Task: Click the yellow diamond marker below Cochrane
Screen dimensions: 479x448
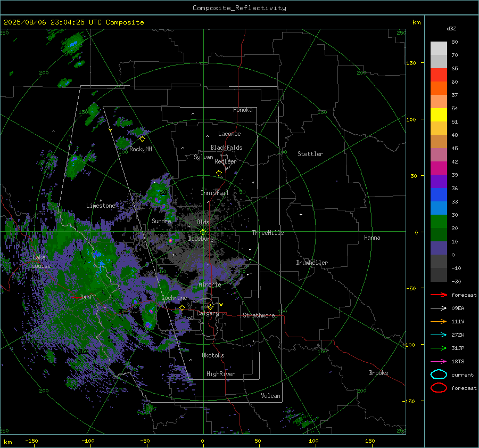Action: [183, 307]
